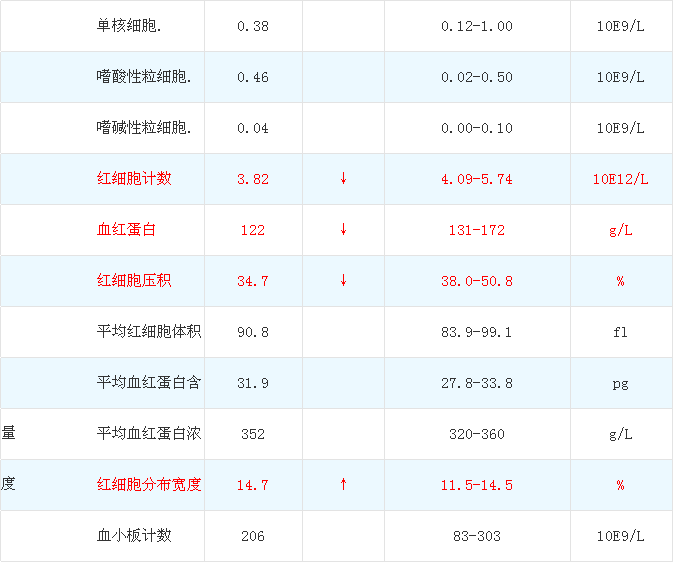This screenshot has width=673, height=562.
Task: Select the 红细胞压积 label
Action: (x=134, y=281)
